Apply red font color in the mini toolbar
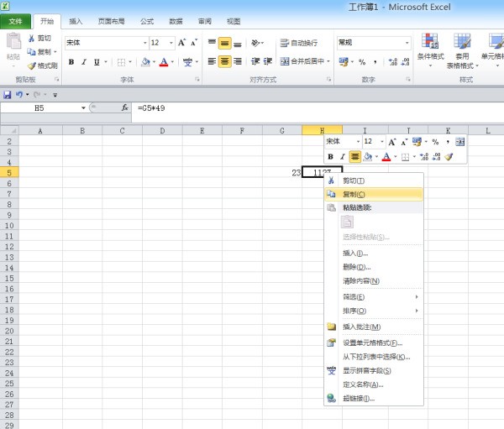This screenshot has width=504, height=429. click(x=386, y=157)
